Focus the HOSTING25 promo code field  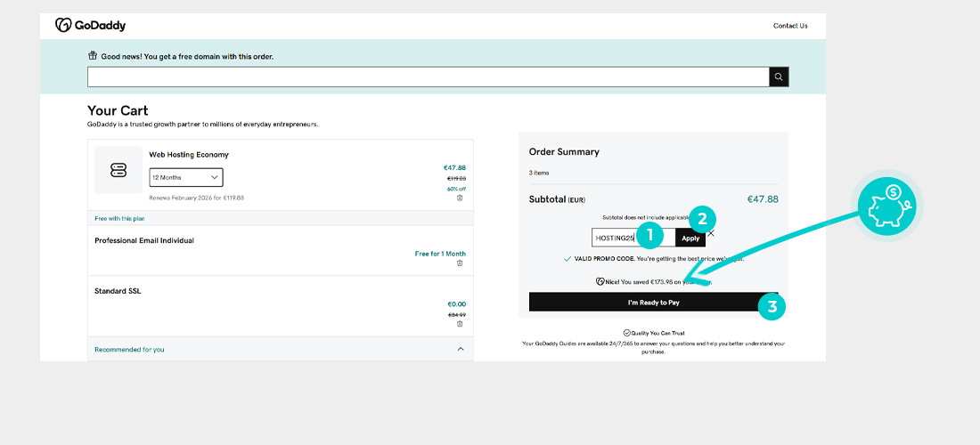615,238
